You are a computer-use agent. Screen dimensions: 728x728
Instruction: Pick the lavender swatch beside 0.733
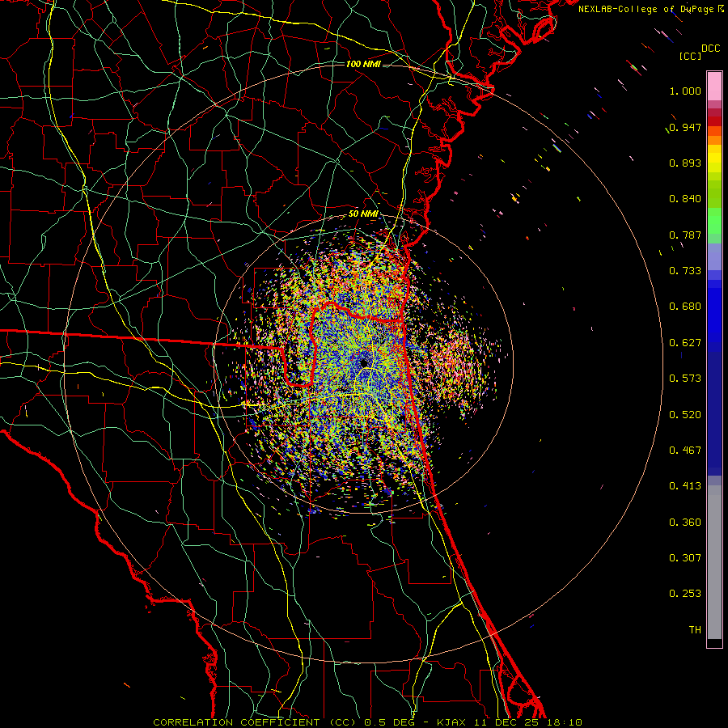click(x=714, y=257)
